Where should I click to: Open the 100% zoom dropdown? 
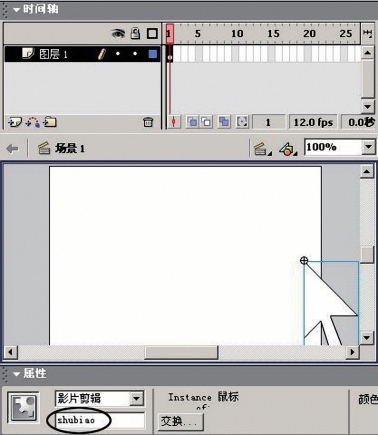coord(368,147)
